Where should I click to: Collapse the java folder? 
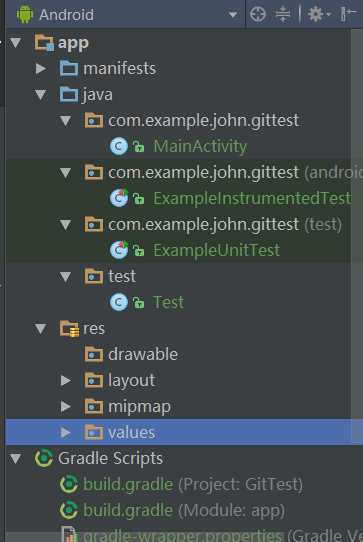[x=41, y=94]
